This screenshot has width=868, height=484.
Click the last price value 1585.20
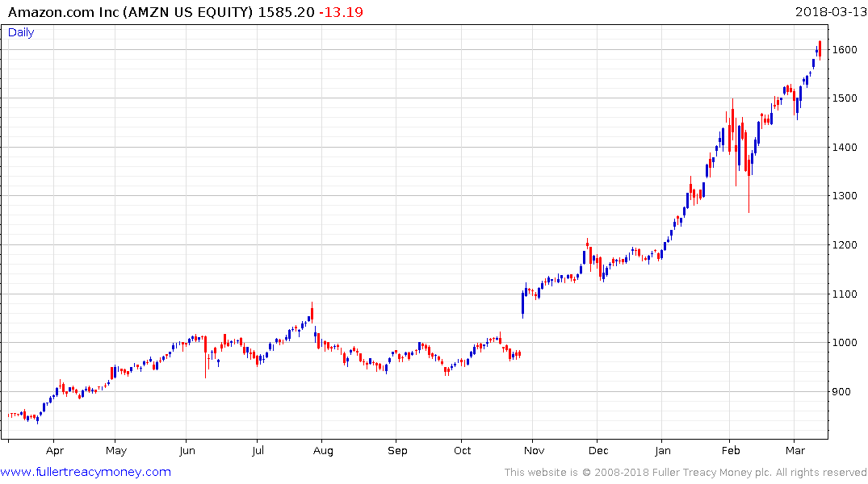pos(286,12)
